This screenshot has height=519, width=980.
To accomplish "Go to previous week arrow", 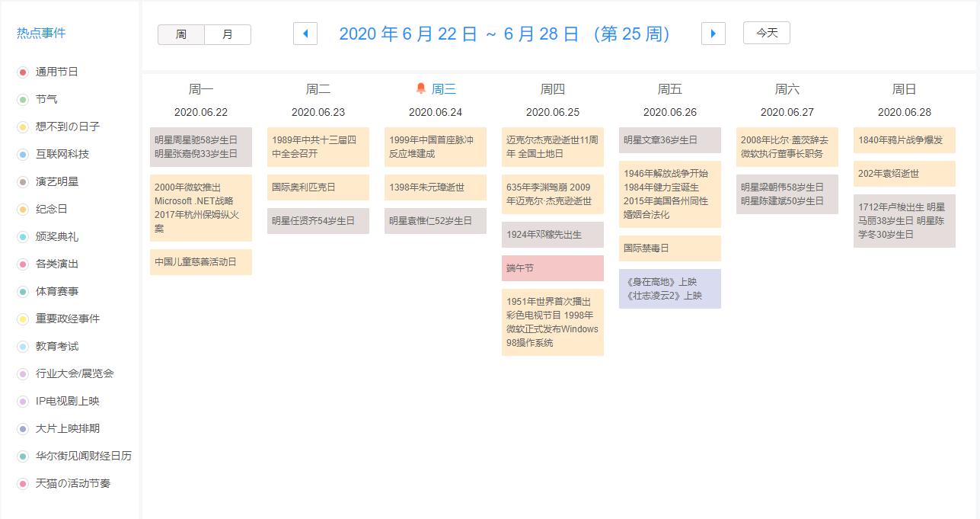I will pos(305,34).
